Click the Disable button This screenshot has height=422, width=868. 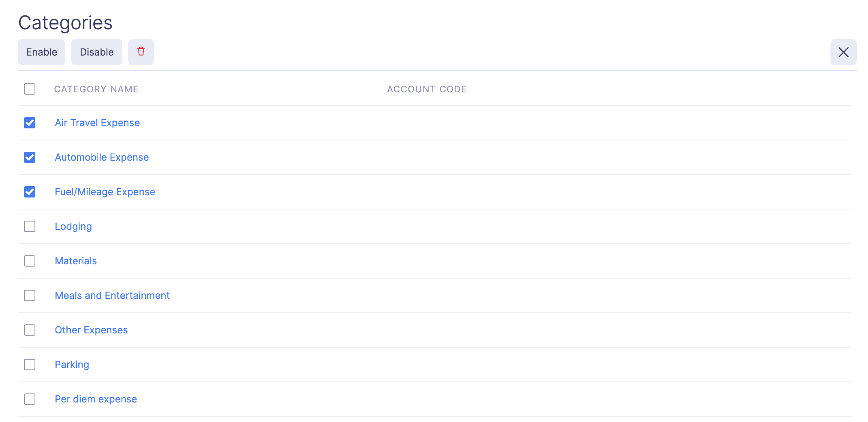96,52
